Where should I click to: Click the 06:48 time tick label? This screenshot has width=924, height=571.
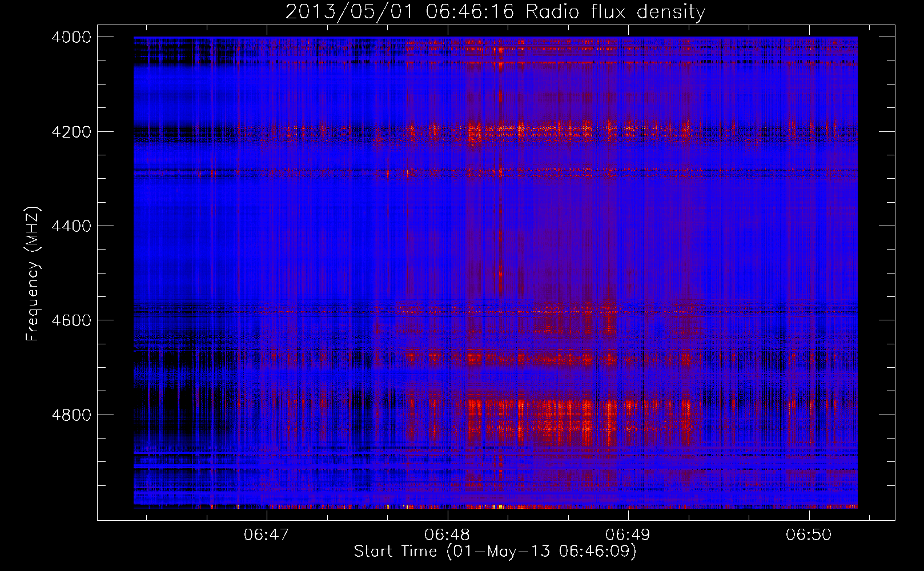click(x=448, y=535)
